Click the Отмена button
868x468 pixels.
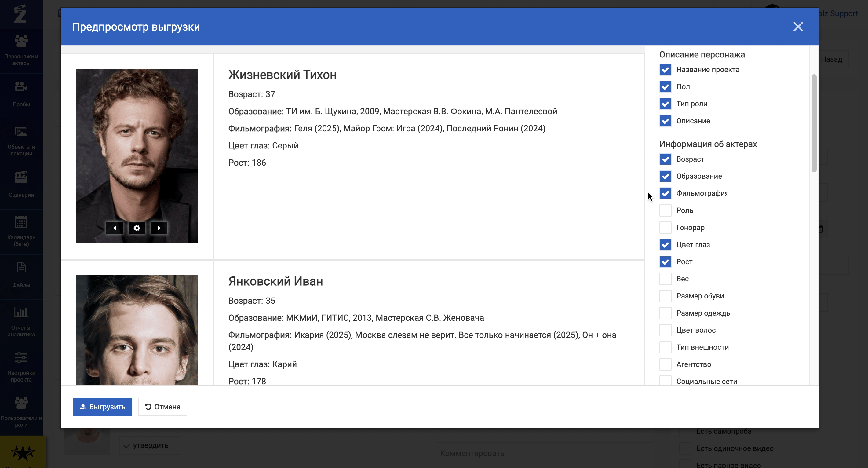pyautogui.click(x=162, y=407)
